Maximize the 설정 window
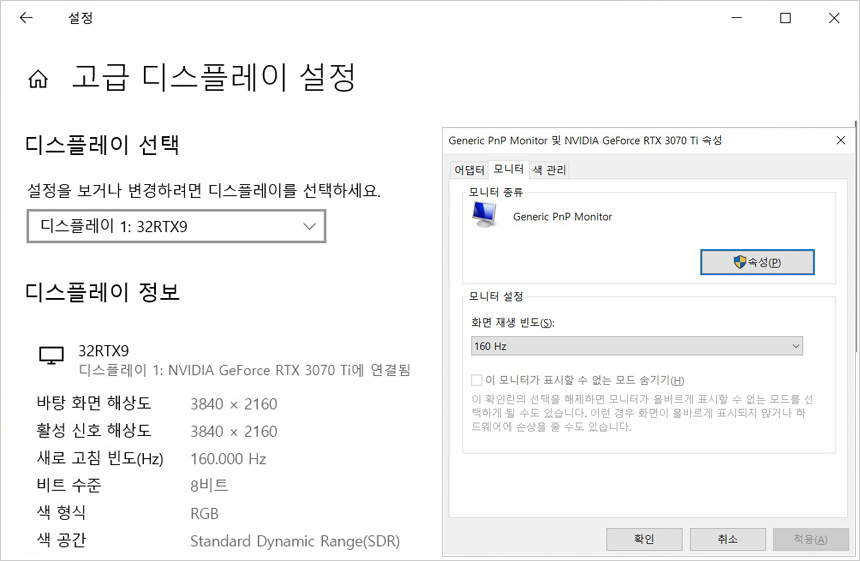Image resolution: width=860 pixels, height=561 pixels. pyautogui.click(x=785, y=18)
